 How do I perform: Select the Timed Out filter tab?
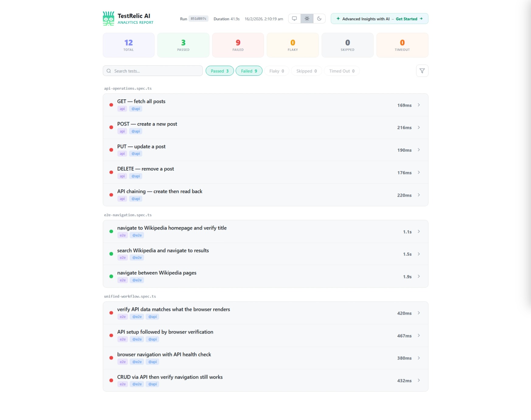342,71
